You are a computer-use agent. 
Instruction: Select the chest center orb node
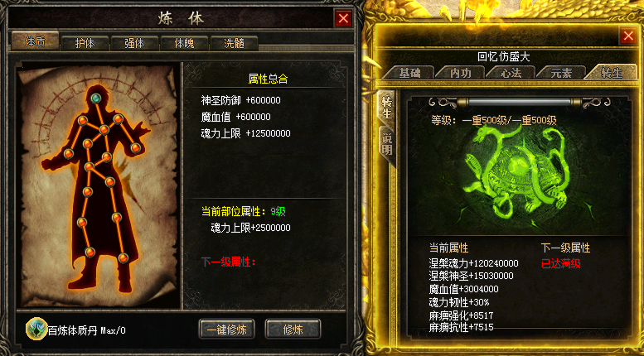104,130
